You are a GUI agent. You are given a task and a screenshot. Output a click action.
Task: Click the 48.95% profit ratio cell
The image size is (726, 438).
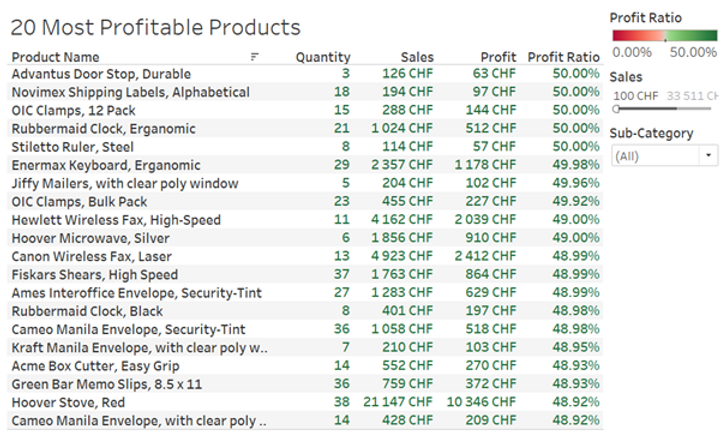pyautogui.click(x=576, y=347)
